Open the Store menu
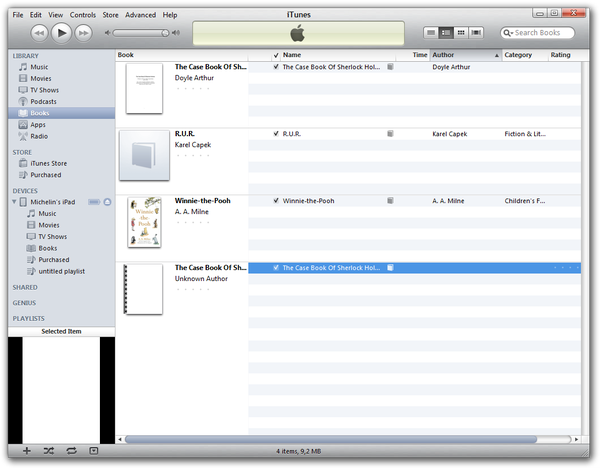This screenshot has width=600, height=468. 110,15
